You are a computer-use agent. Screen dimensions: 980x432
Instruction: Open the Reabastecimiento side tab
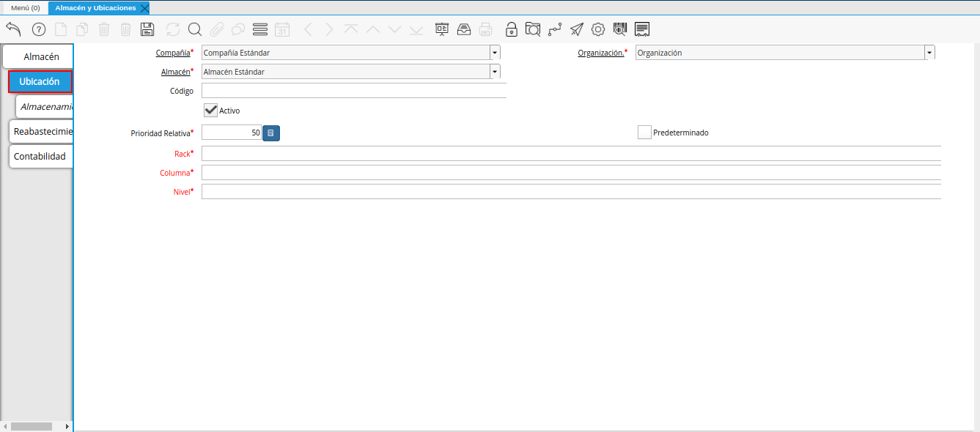click(41, 131)
